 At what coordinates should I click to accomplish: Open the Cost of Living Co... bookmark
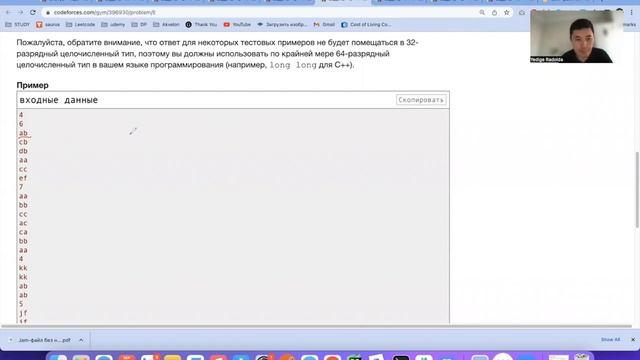coord(366,24)
